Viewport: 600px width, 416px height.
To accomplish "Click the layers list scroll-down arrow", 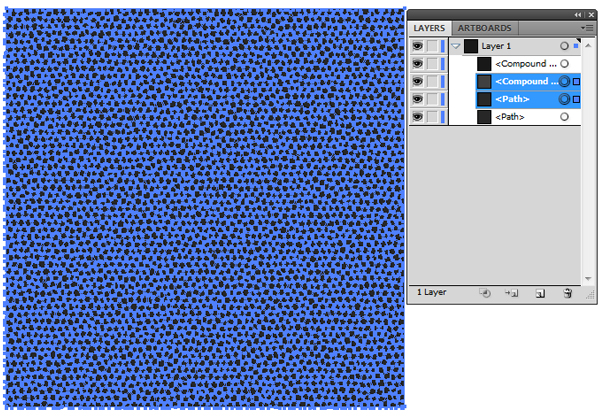I will 588,279.
